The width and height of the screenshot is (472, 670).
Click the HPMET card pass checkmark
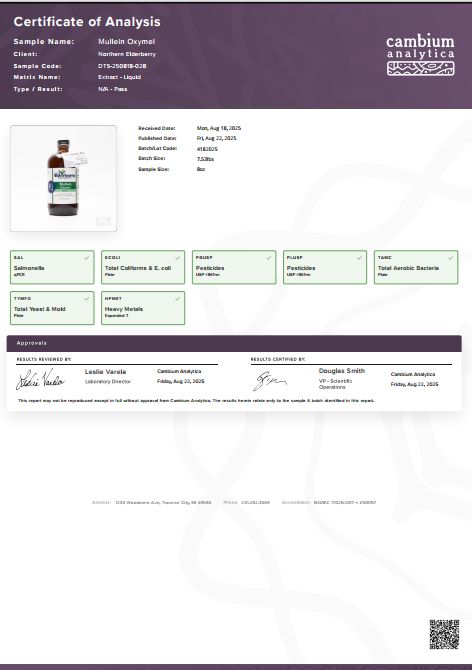178,299
